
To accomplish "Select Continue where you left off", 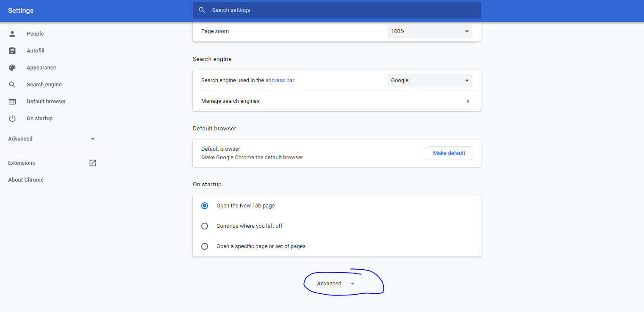I will point(205,226).
